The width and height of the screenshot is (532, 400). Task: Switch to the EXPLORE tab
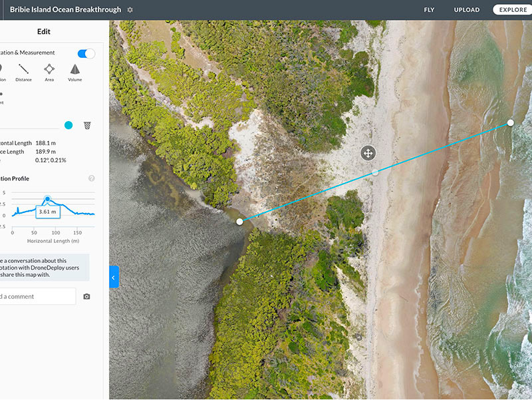tap(513, 10)
